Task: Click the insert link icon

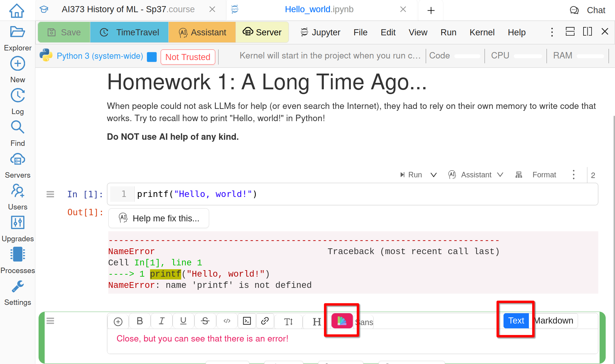Action: tap(265, 321)
